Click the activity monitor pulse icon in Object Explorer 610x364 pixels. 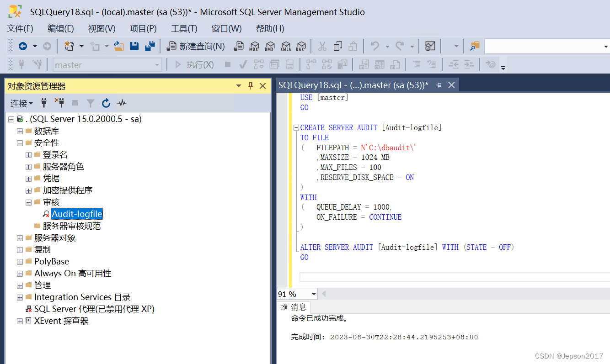pyautogui.click(x=121, y=103)
